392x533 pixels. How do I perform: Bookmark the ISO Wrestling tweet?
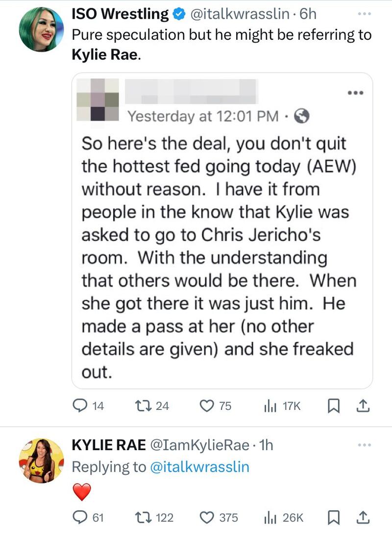coord(333,406)
